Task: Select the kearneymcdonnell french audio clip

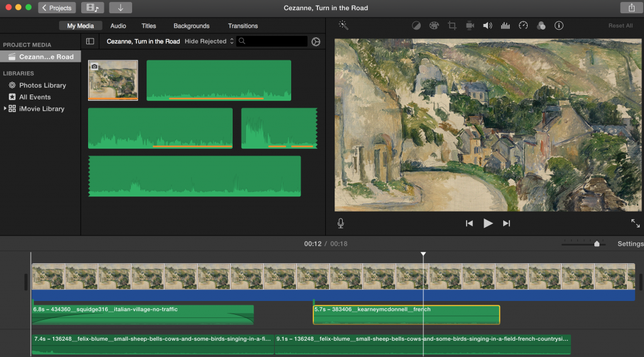Action: click(x=406, y=315)
